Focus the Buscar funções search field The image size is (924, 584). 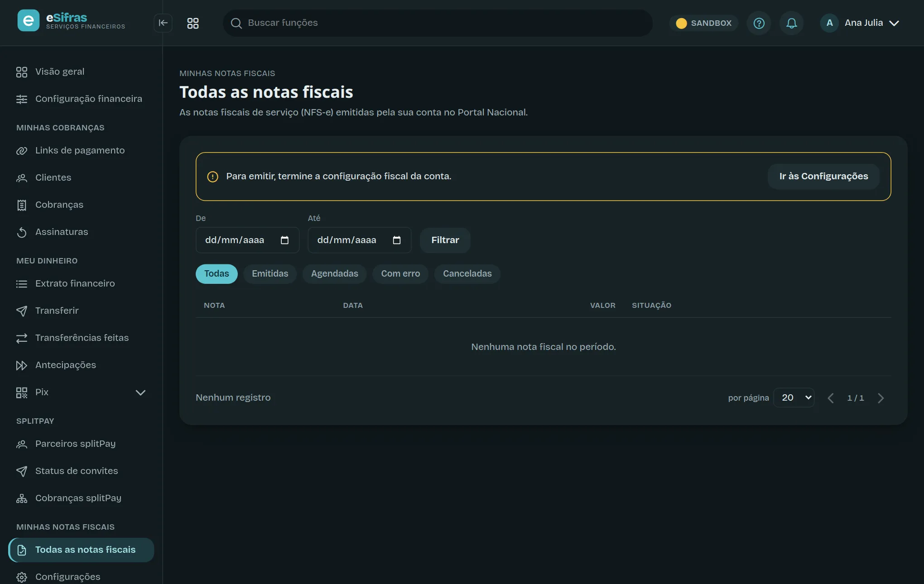tap(438, 23)
